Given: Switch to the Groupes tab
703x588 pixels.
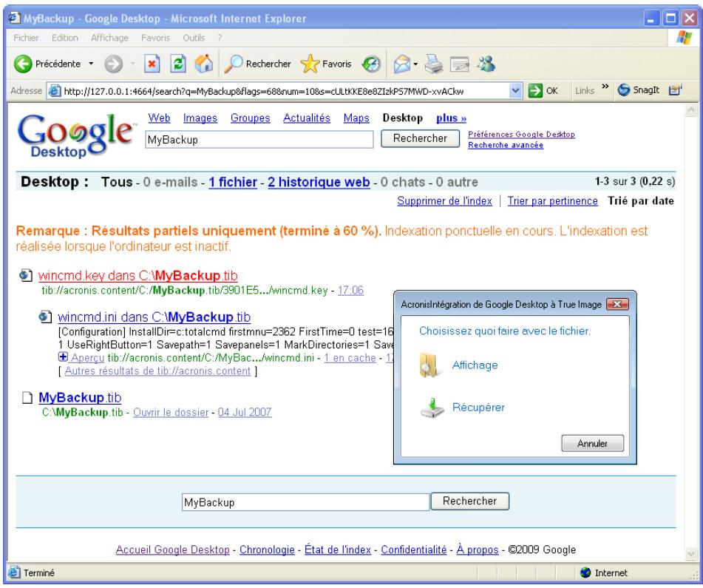Looking at the screenshot, I should [250, 118].
